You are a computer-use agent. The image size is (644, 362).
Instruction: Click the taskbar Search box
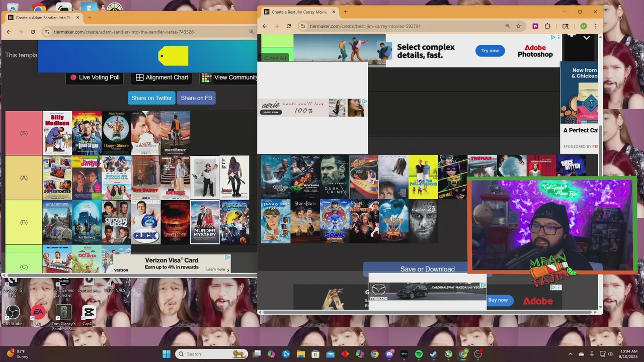pyautogui.click(x=211, y=354)
